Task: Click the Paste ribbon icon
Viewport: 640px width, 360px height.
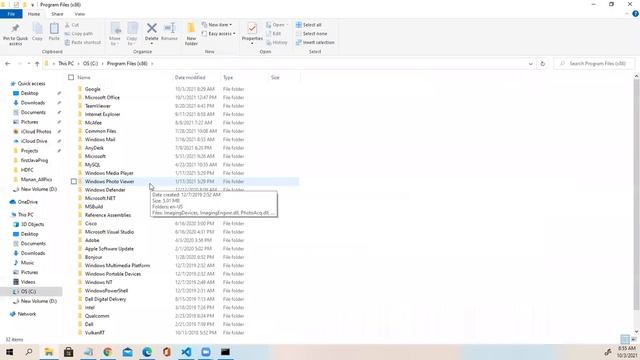Action: (x=54, y=28)
